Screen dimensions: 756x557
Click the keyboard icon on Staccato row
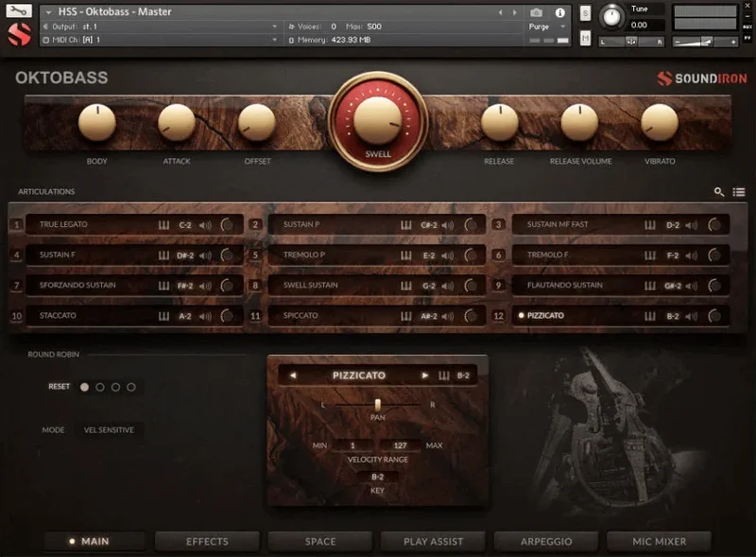coord(163,316)
